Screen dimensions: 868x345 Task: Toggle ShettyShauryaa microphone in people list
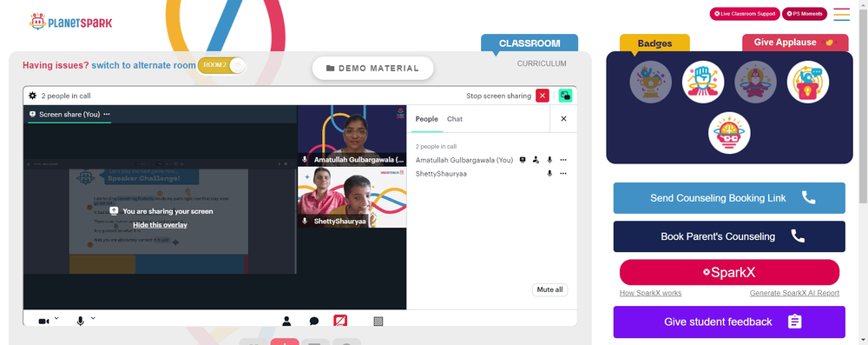549,174
